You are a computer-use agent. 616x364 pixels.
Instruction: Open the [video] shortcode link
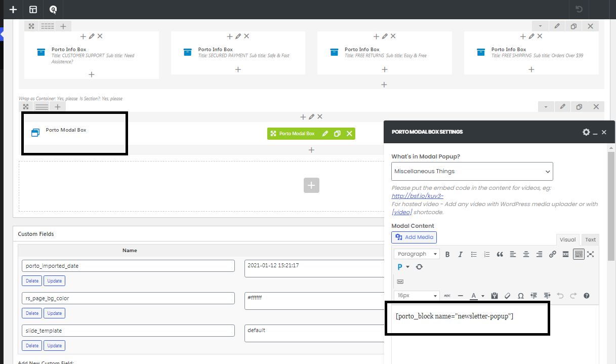tap(402, 212)
